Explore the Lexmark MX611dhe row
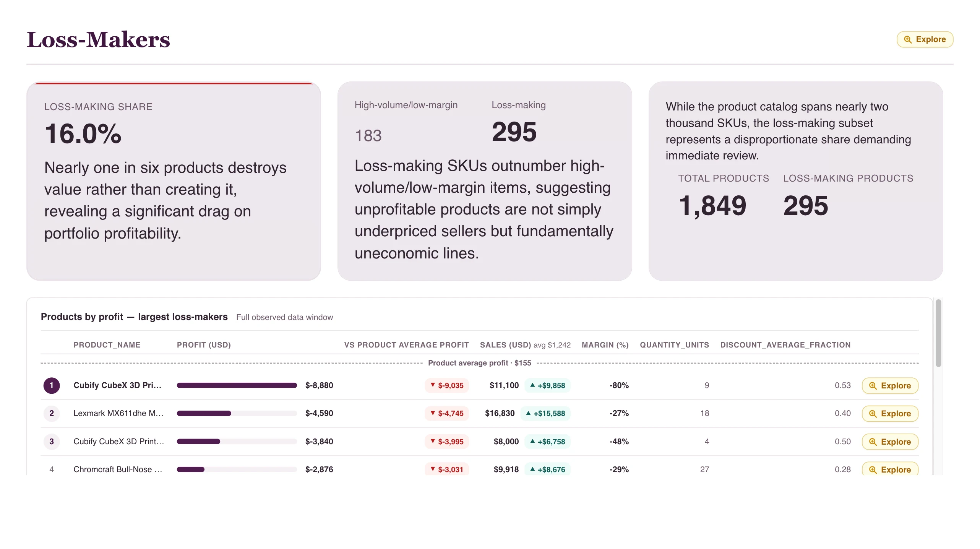The height and width of the screenshot is (549, 980). 890,413
